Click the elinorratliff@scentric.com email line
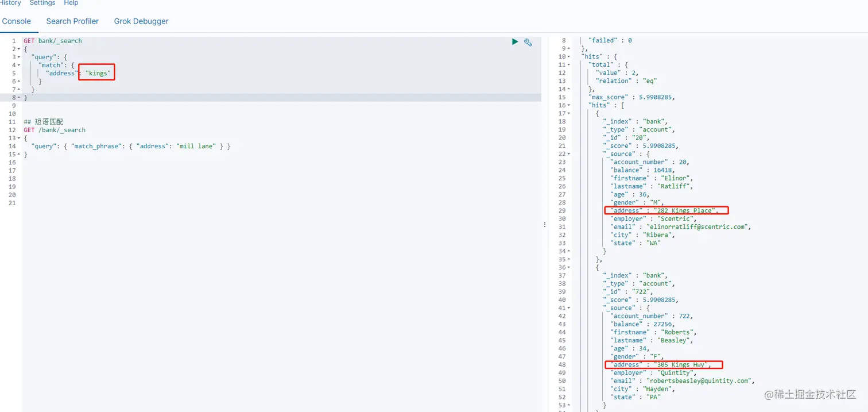 coord(680,227)
